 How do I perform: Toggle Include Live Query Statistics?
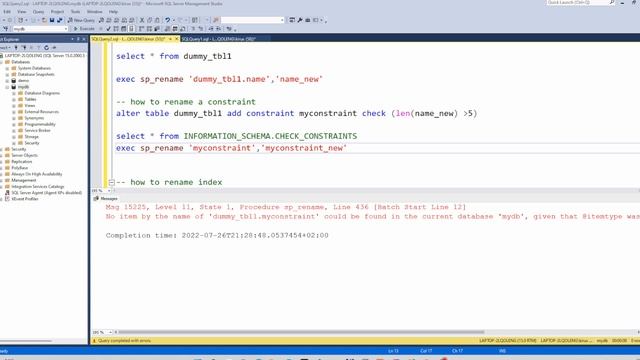(149, 29)
